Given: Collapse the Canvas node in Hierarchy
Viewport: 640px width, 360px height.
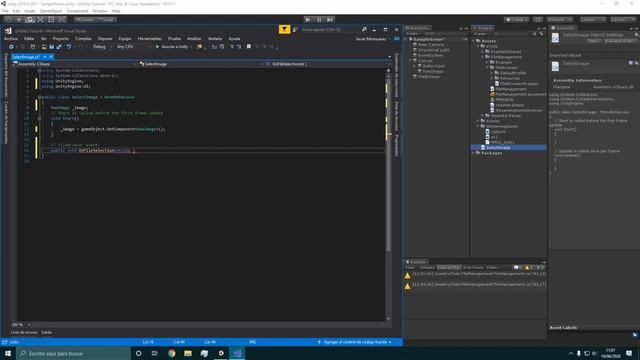Looking at the screenshot, I should (x=410, y=60).
